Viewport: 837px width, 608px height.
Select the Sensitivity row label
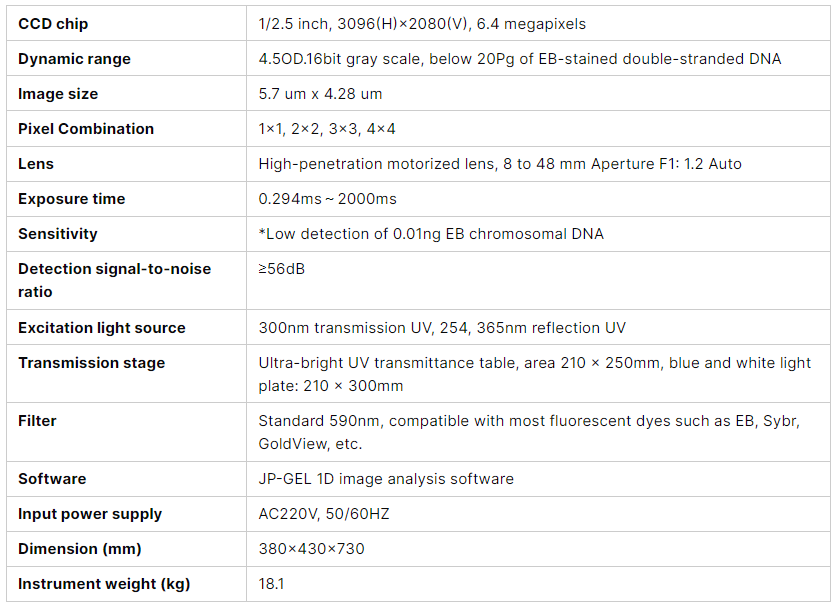[58, 234]
